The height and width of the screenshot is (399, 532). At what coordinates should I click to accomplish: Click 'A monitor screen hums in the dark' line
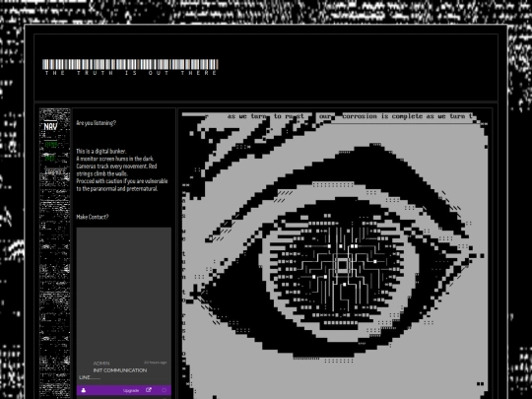coord(115,159)
